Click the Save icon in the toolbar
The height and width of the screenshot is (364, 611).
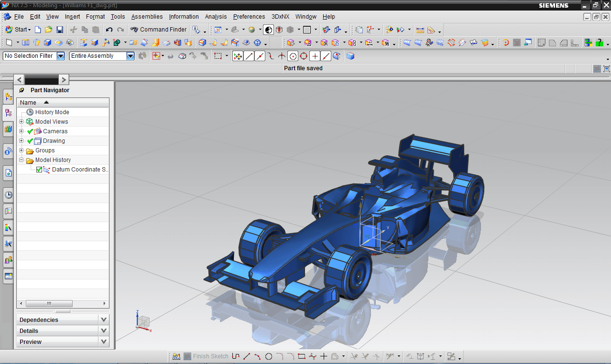point(60,30)
